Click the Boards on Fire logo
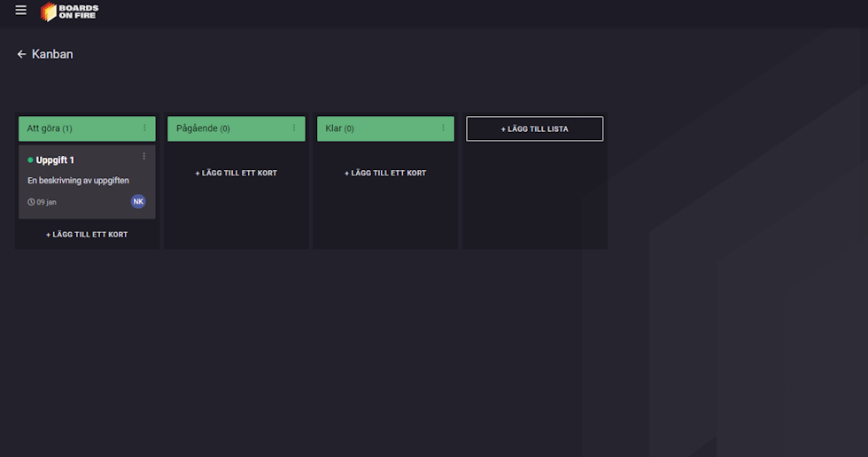 [x=70, y=12]
